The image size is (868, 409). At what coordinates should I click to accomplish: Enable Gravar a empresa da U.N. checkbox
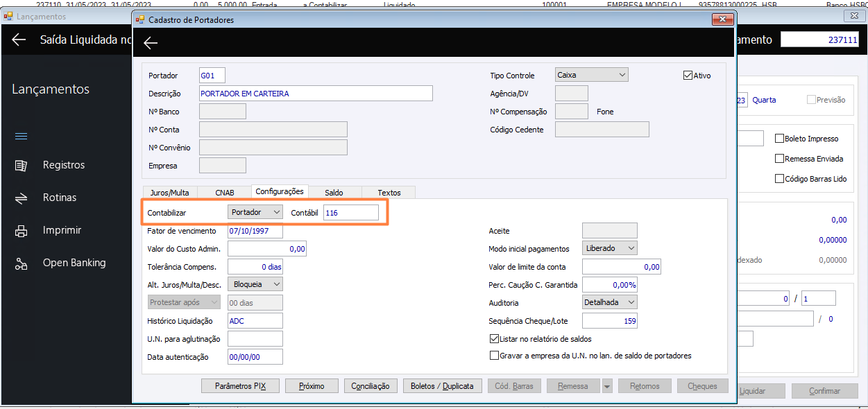coord(494,356)
